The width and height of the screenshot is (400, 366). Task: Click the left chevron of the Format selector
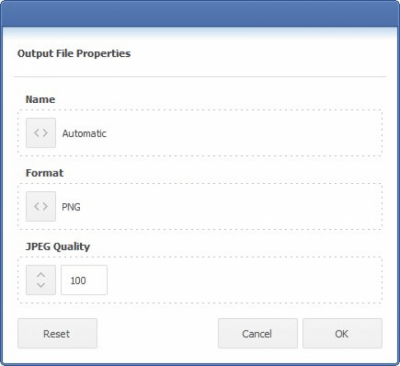coord(37,206)
